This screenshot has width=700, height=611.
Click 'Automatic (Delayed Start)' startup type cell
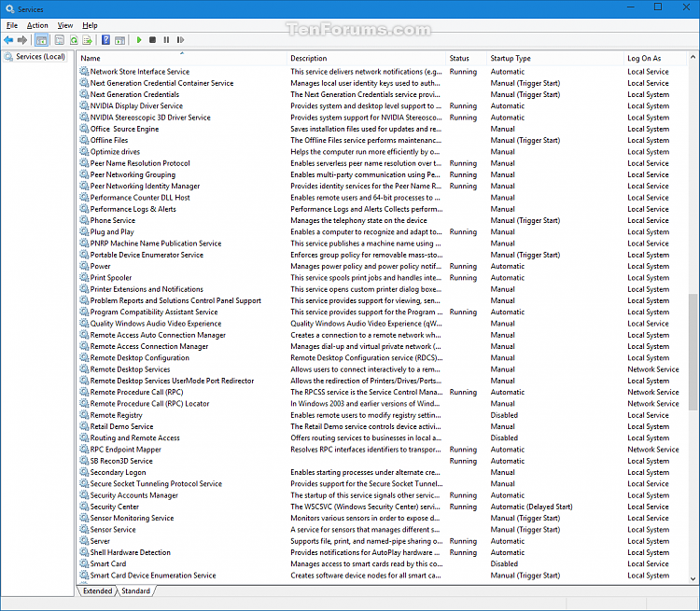point(531,507)
